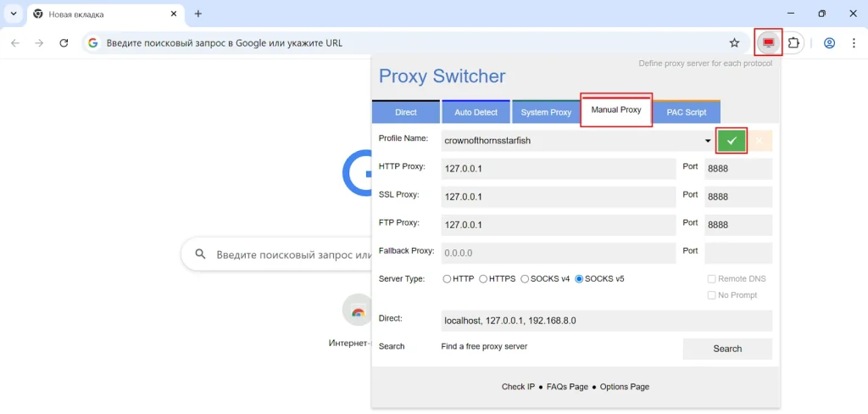Click the 'Proxy Switcher' heading
This screenshot has height=414, width=868.
pyautogui.click(x=442, y=76)
